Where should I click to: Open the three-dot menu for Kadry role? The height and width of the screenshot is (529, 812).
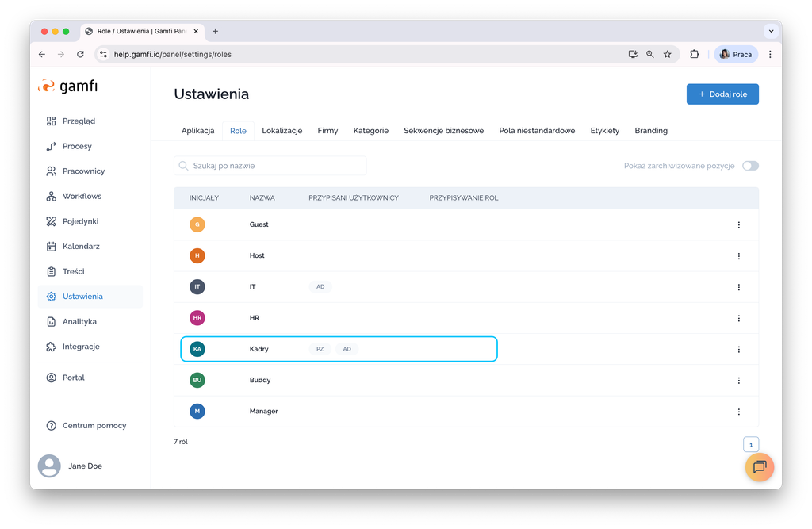(738, 349)
